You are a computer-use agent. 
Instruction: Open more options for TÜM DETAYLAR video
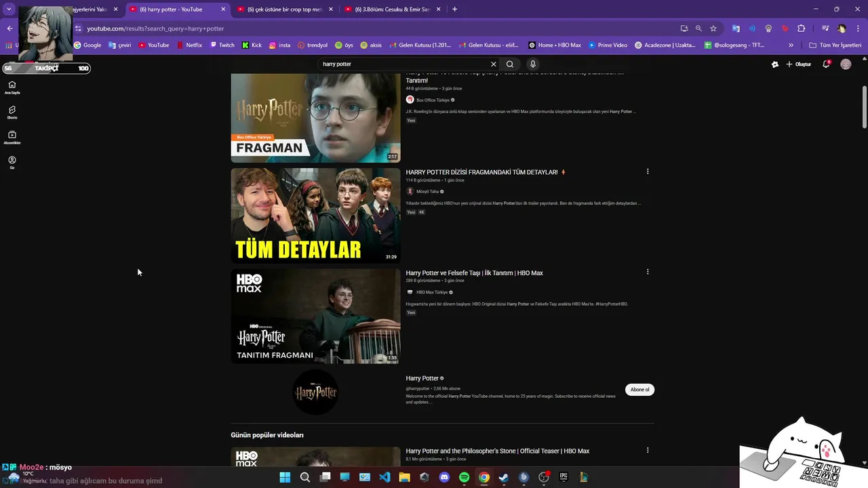pos(648,171)
